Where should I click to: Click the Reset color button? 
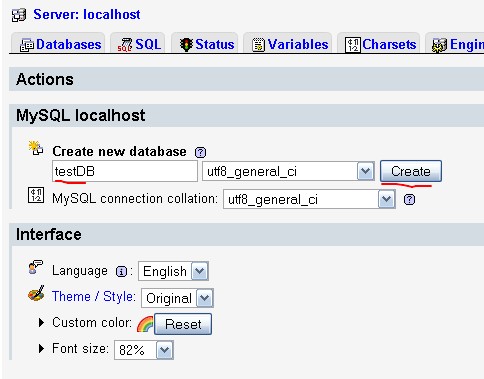183,324
